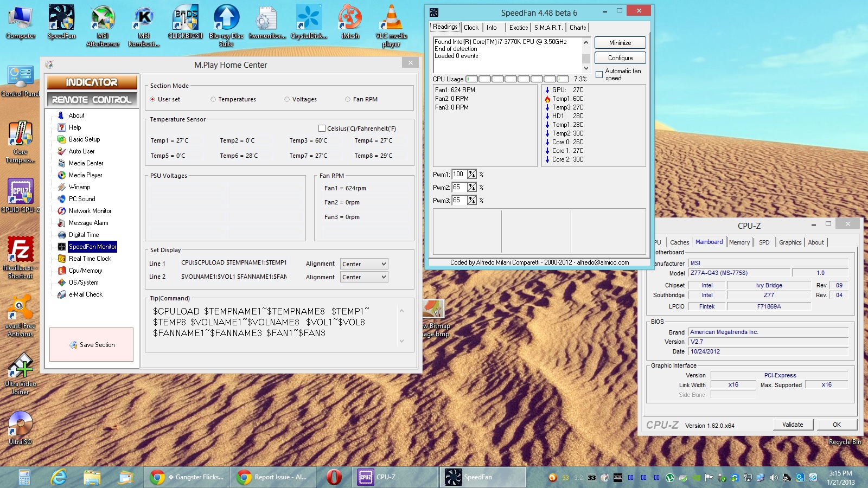The height and width of the screenshot is (488, 868).
Task: Click SpeedFan Minimize button
Action: 620,43
